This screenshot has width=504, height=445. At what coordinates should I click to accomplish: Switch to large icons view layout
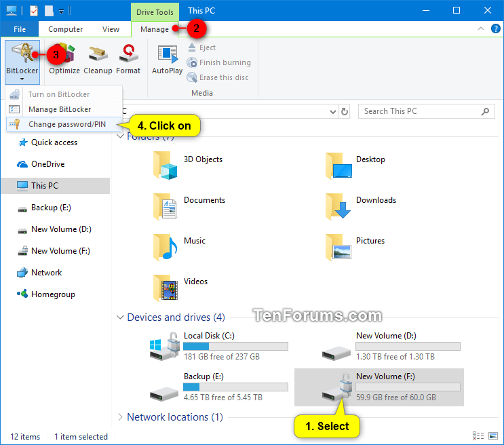[493, 436]
